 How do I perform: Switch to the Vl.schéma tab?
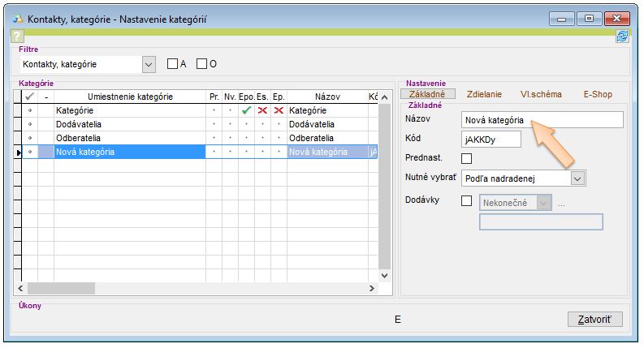[541, 95]
